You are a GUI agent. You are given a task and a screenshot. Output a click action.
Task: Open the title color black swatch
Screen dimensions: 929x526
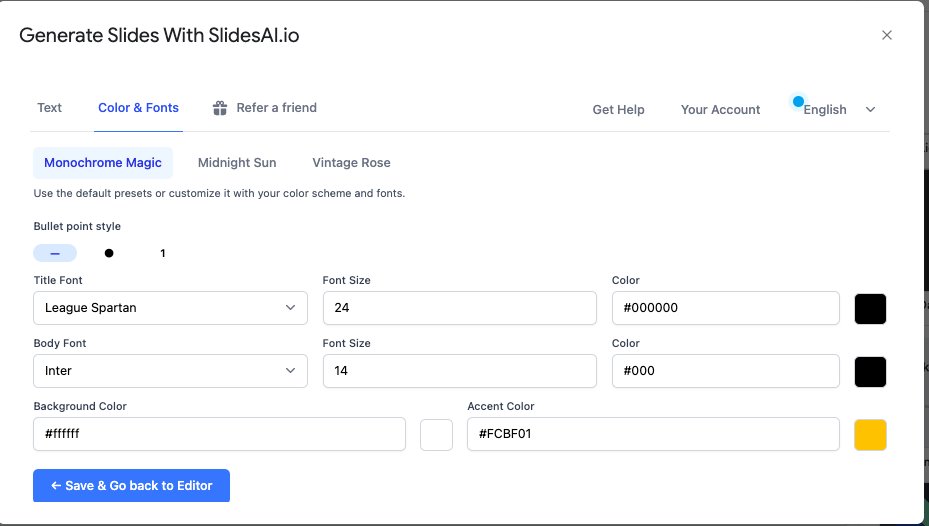[x=870, y=309]
